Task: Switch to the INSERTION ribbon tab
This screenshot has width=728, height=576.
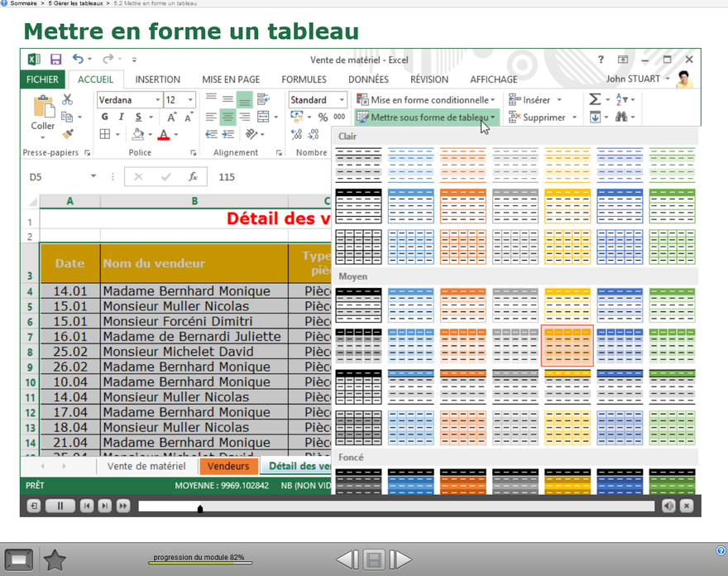Action: coord(157,79)
